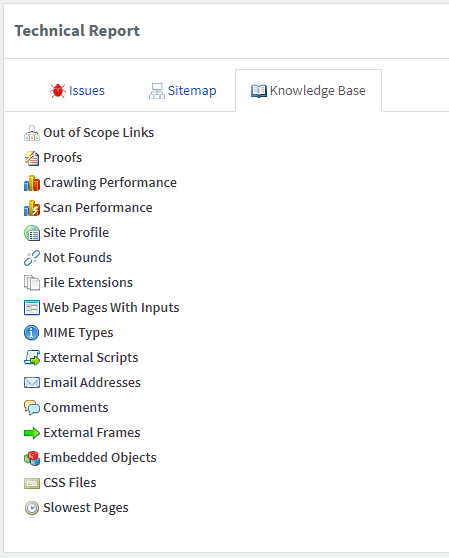The image size is (449, 558).
Task: Click the CSS Files badge icon
Action: click(32, 483)
